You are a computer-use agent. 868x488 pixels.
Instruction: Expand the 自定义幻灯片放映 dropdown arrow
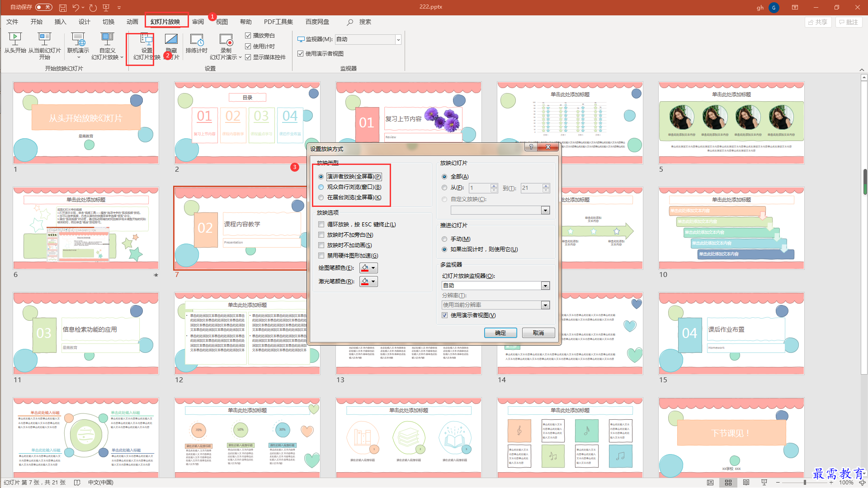(x=122, y=57)
